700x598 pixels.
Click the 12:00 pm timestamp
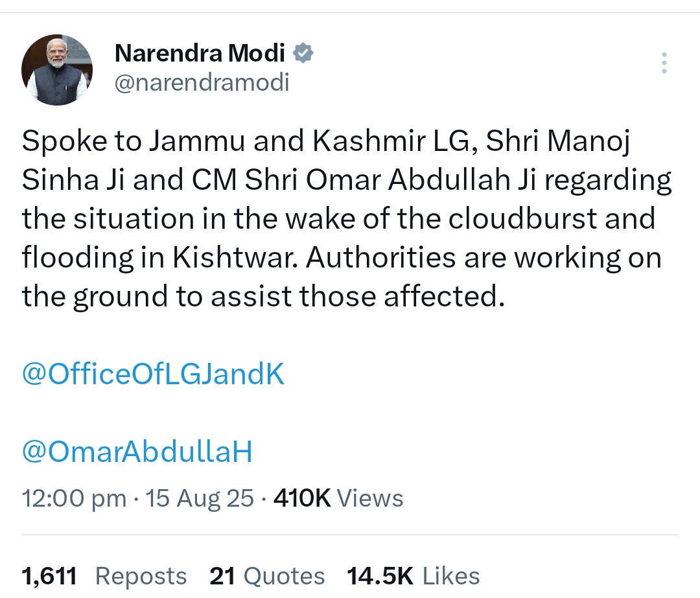click(x=74, y=498)
